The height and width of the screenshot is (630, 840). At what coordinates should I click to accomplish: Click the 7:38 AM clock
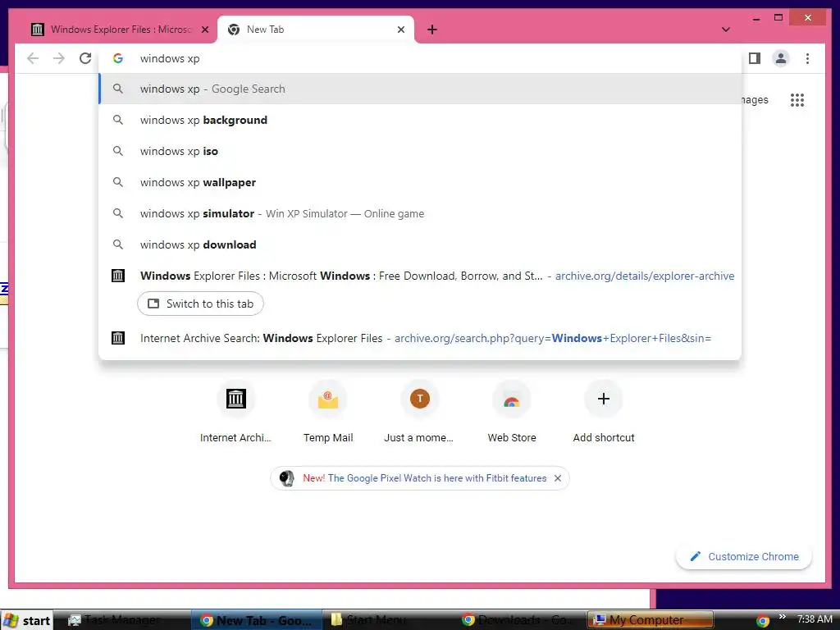[x=815, y=619]
